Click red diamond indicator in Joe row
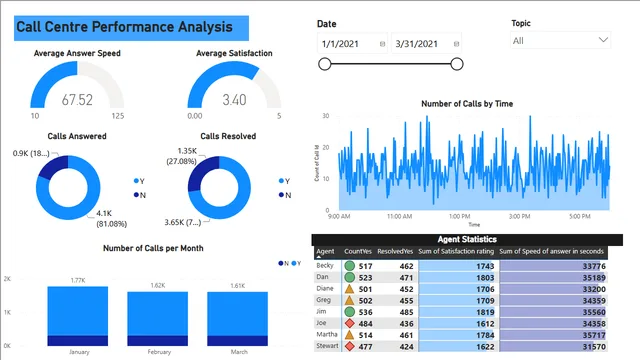The height and width of the screenshot is (360, 640). coord(349,323)
